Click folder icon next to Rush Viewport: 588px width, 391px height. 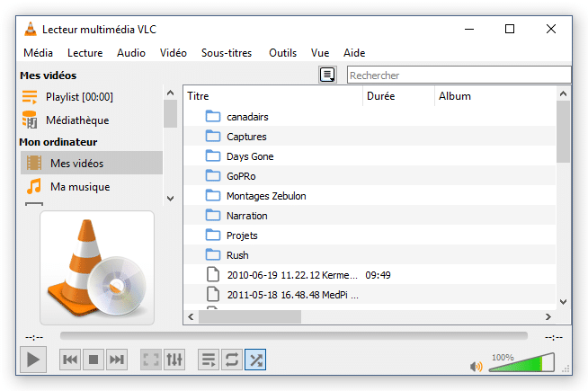(213, 254)
